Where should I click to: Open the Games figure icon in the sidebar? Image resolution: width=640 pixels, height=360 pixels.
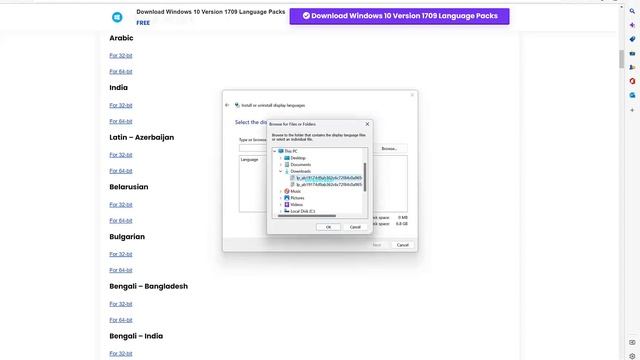[632, 67]
